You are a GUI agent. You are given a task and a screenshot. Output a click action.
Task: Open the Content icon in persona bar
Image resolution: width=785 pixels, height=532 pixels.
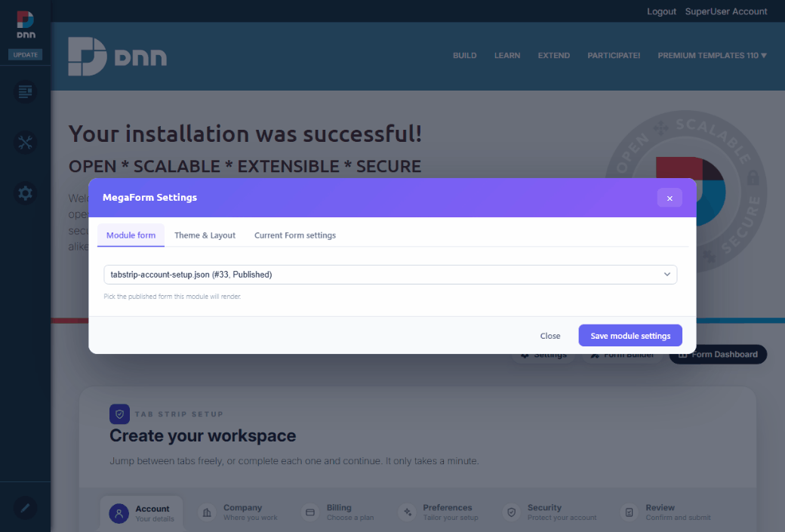25,91
